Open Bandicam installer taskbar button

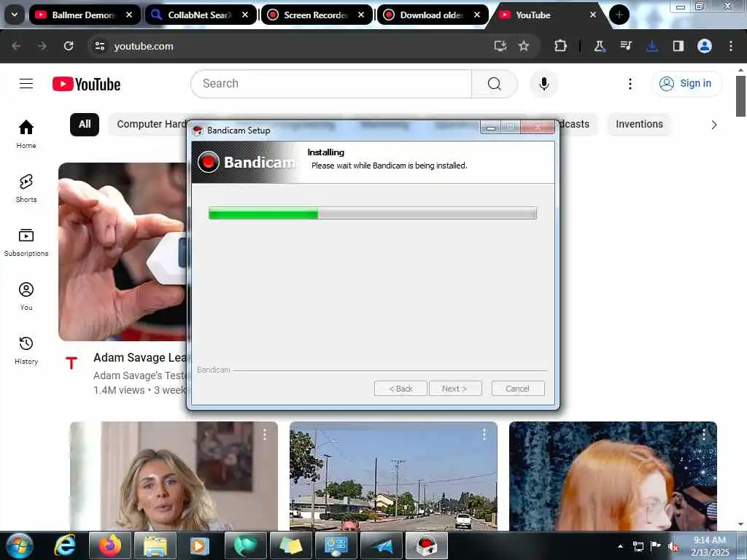click(x=426, y=545)
